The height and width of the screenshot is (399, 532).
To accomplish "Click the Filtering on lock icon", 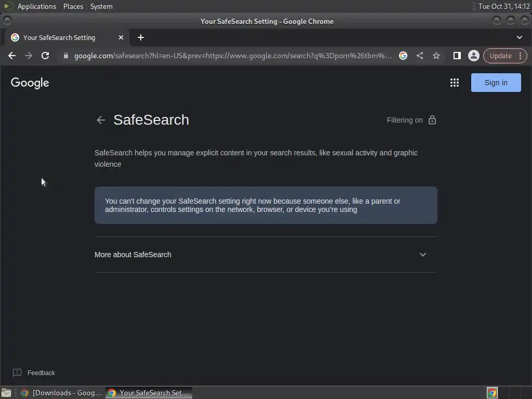I will coord(432,120).
